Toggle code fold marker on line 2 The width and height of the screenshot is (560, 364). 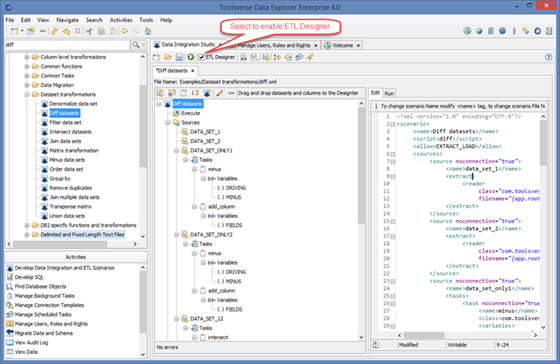[392, 124]
